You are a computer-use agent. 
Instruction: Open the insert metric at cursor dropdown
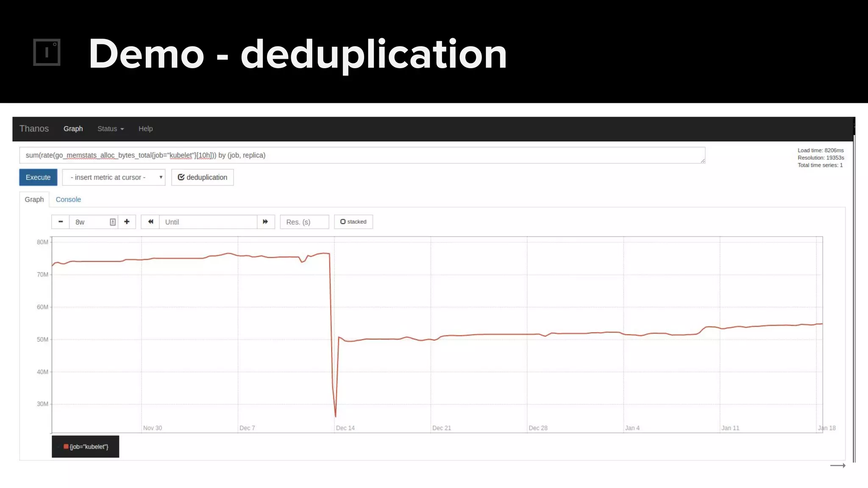click(x=114, y=177)
